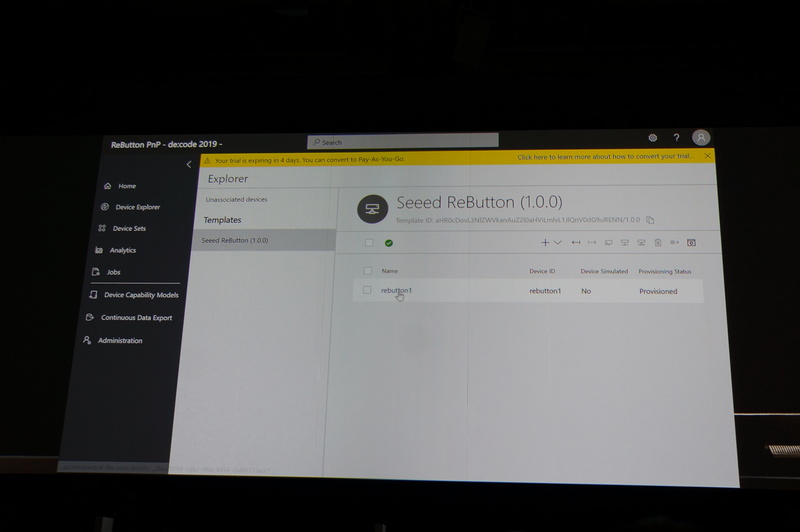Click the Search box

click(403, 141)
